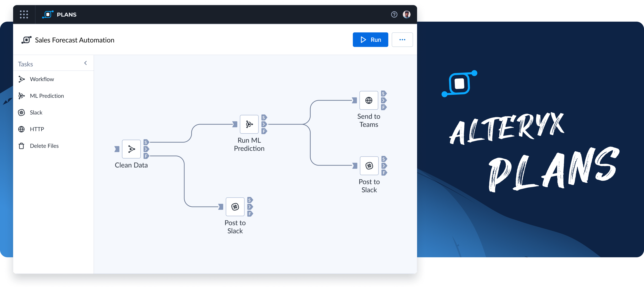The image size is (644, 289).
Task: Click the Slack label in Tasks list
Action: (x=36, y=113)
